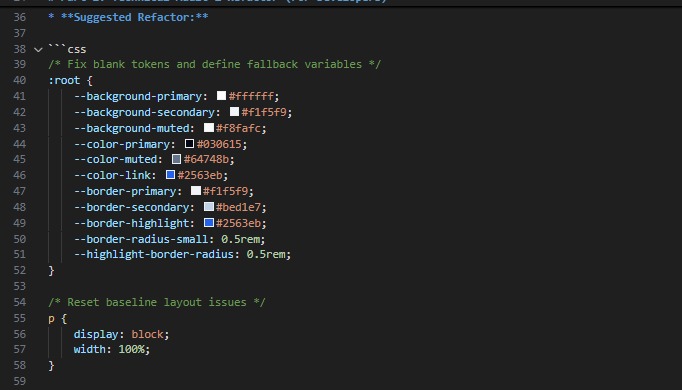Click '--background-secondary' property name
Viewport: 682px width, 390px height.
[144, 112]
